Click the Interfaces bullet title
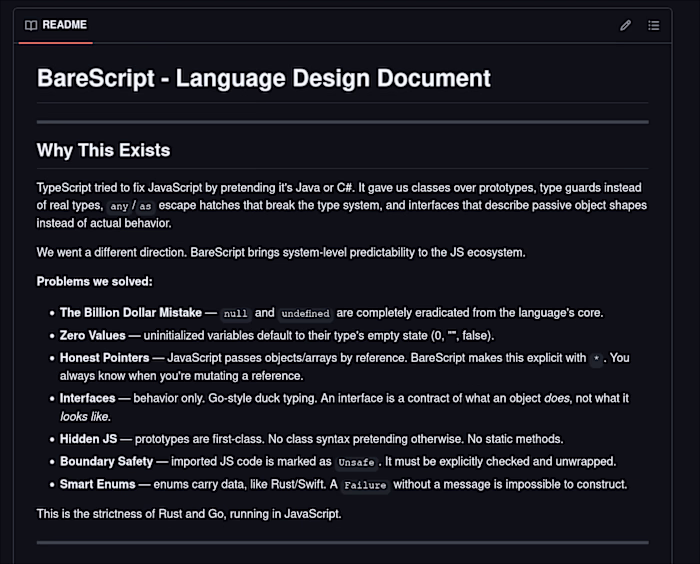 (x=88, y=398)
